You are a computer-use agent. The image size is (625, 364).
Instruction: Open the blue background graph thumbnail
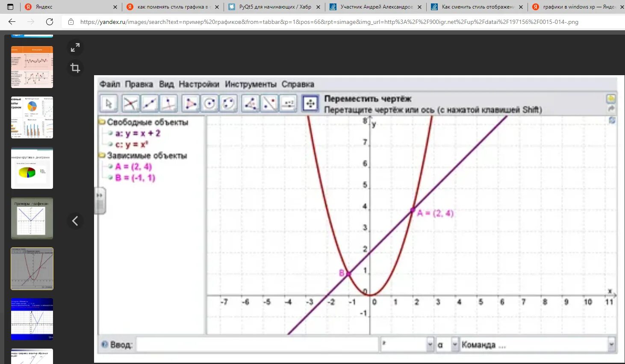point(32,319)
